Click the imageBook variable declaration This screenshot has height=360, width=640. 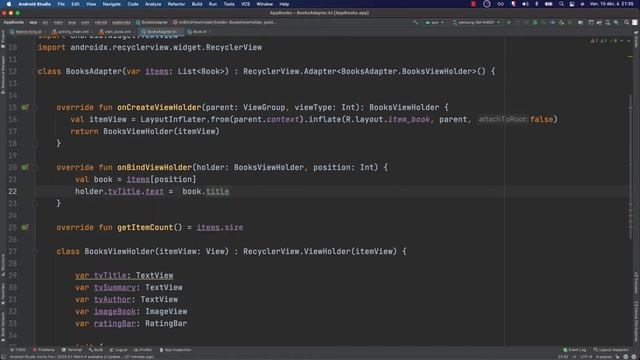[x=115, y=311]
